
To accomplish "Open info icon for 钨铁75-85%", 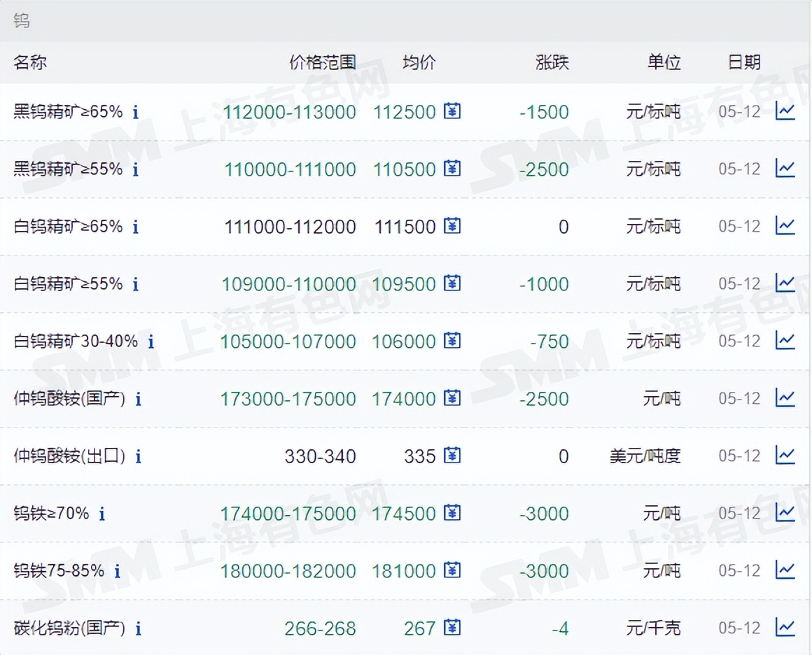I will [x=118, y=572].
